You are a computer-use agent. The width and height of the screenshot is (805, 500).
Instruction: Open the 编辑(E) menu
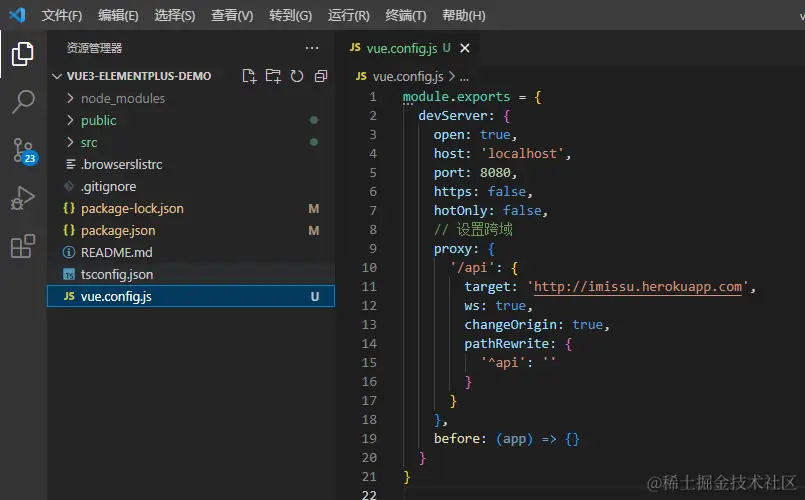118,15
